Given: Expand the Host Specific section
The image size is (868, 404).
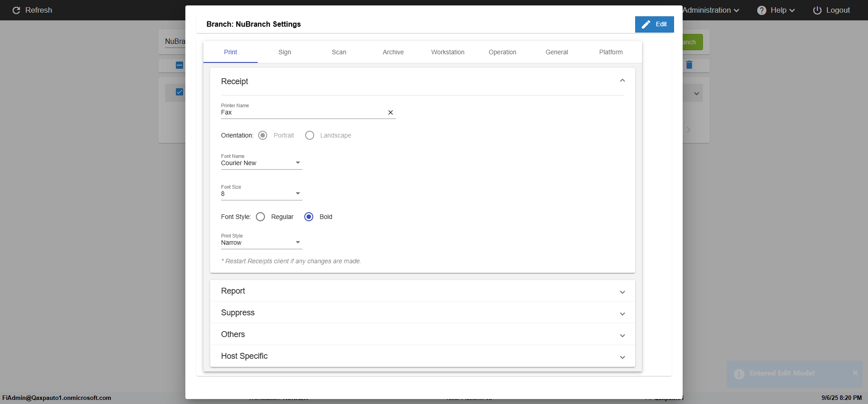Looking at the screenshot, I should click(422, 356).
